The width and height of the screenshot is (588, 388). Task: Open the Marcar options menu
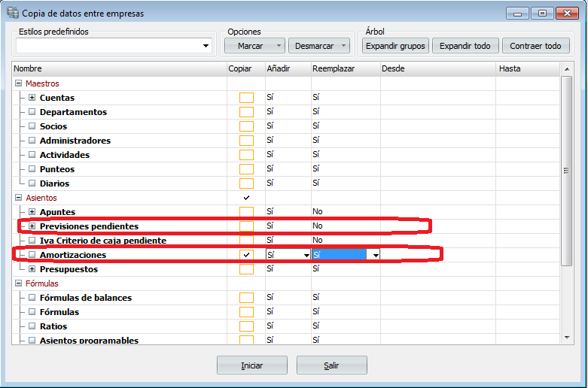click(x=279, y=46)
